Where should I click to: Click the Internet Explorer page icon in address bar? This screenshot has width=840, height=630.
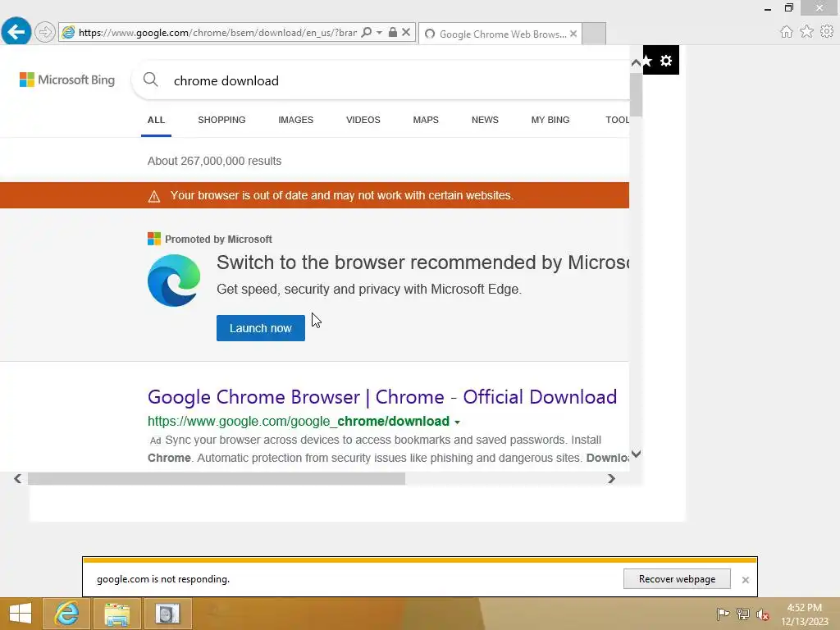click(x=68, y=32)
